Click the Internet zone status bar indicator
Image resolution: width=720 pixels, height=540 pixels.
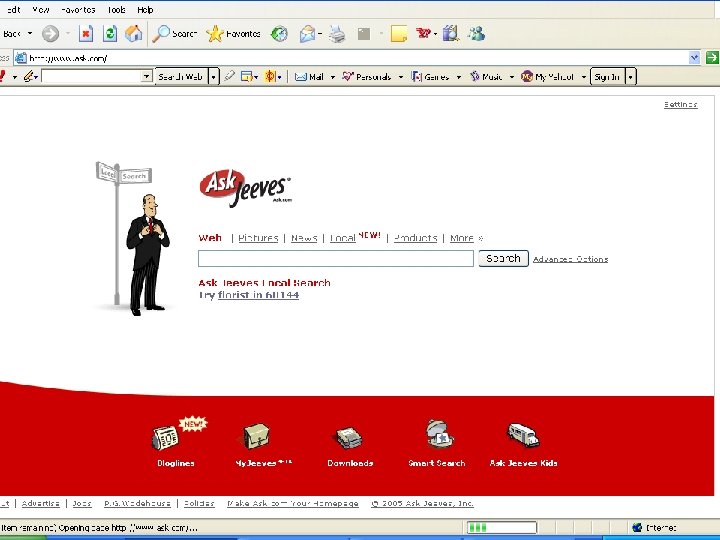pyautogui.click(x=654, y=528)
